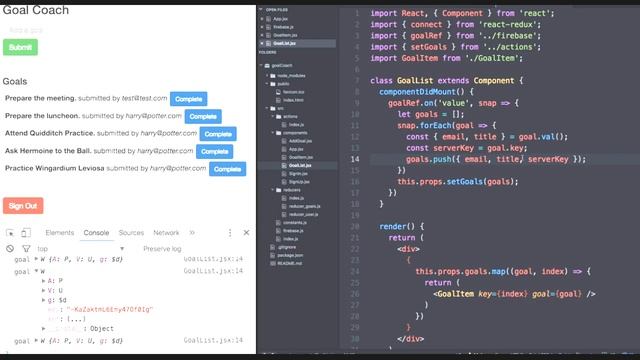The height and width of the screenshot is (360, 640).
Task: Click the index.html file icon in public
Action: [x=278, y=100]
